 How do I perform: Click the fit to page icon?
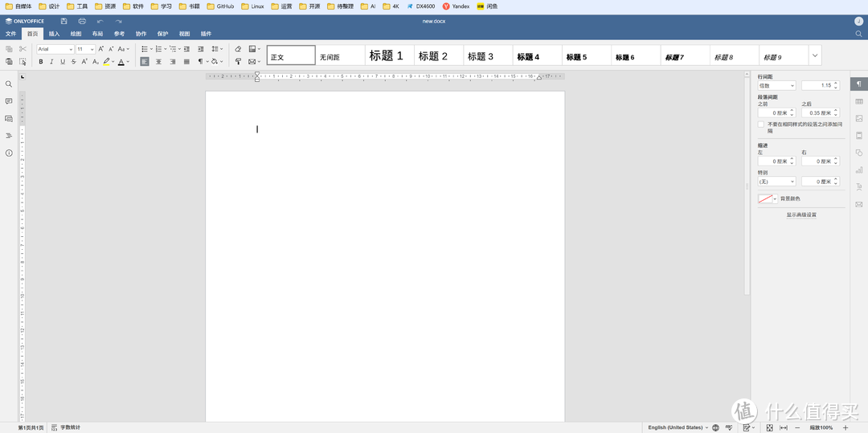tap(769, 427)
